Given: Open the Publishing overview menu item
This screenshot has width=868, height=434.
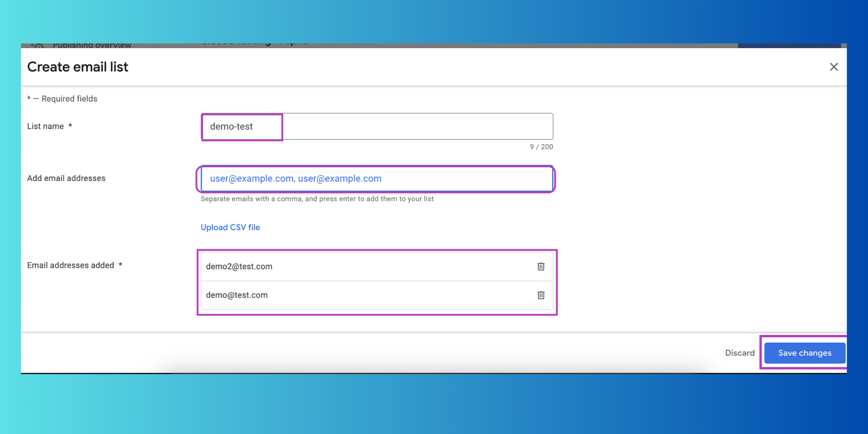Looking at the screenshot, I should tap(92, 45).
